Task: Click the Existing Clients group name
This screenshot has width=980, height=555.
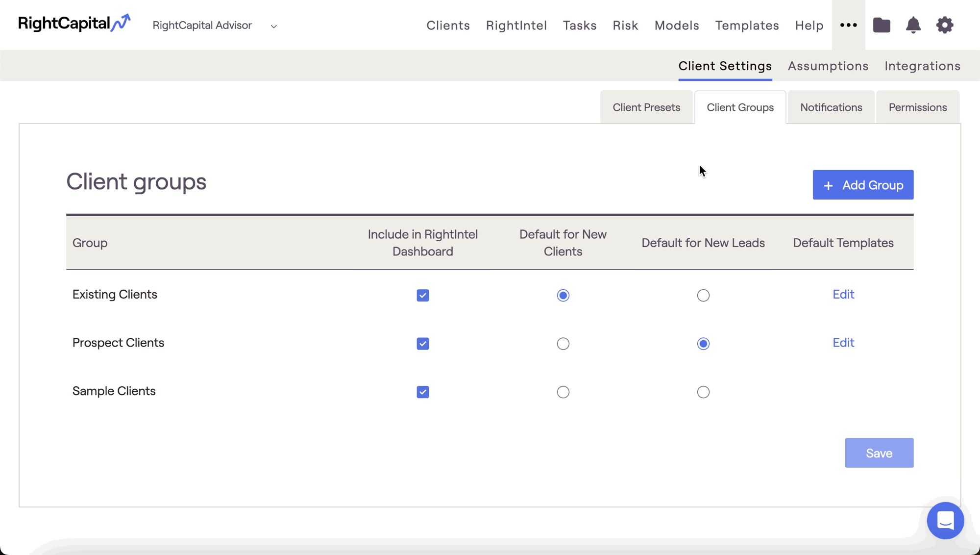Action: click(115, 294)
